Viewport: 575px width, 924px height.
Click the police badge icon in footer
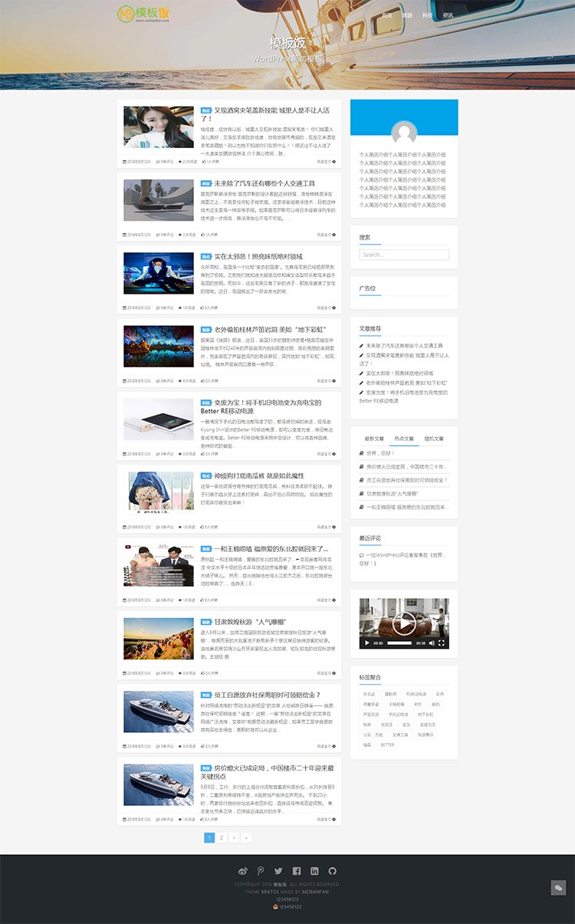click(276, 906)
